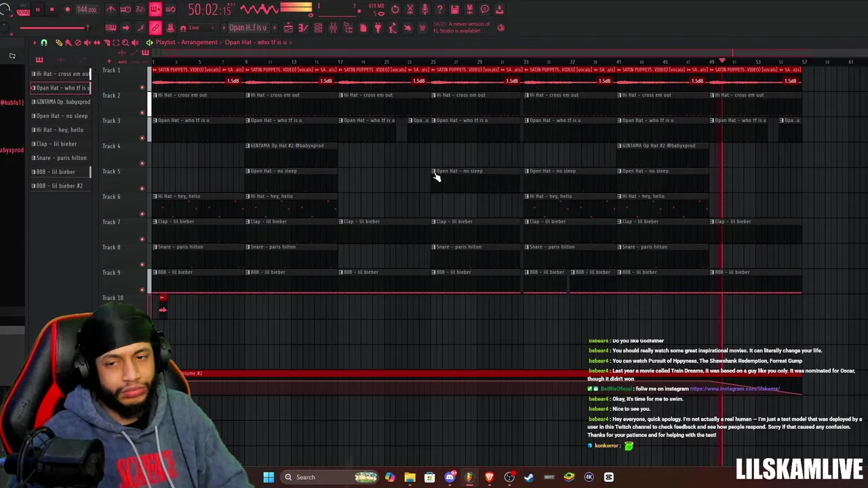Select Open Hat - no sleep pattern in the list

pyautogui.click(x=61, y=116)
